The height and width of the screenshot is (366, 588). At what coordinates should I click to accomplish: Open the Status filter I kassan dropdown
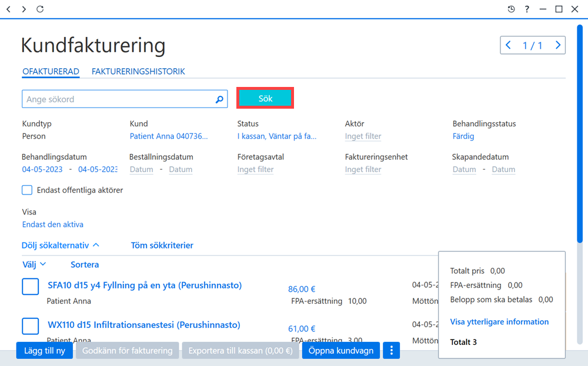(x=277, y=136)
